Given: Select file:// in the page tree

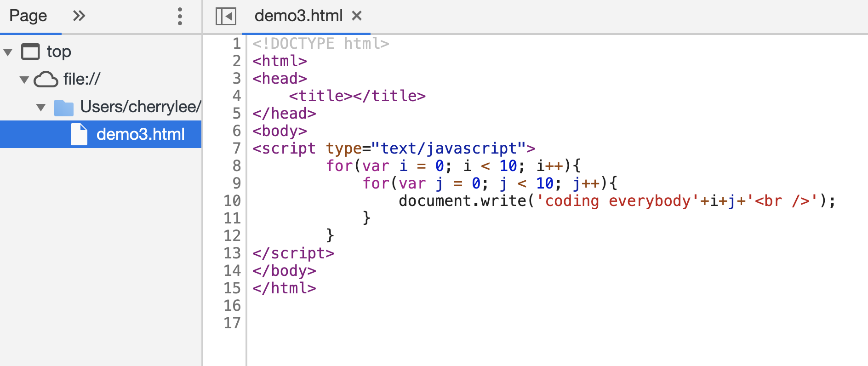Looking at the screenshot, I should 82,79.
